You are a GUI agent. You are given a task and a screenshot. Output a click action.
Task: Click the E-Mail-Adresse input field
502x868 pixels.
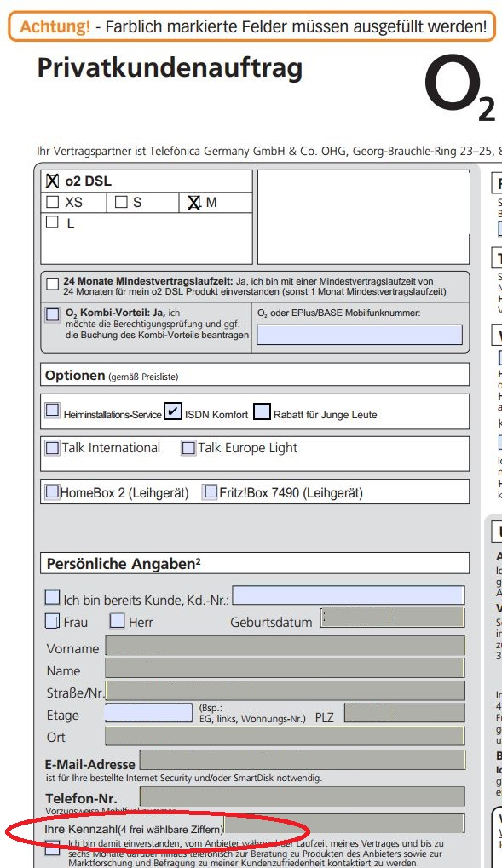point(303,760)
